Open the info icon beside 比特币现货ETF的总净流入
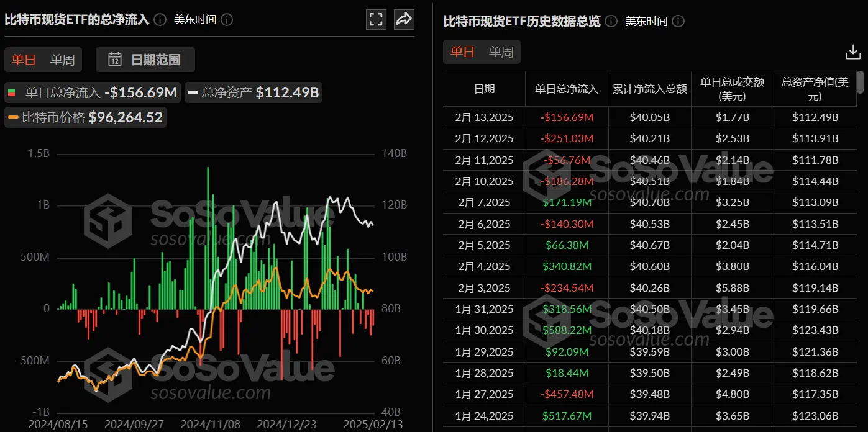The height and width of the screenshot is (432, 868). tap(159, 19)
